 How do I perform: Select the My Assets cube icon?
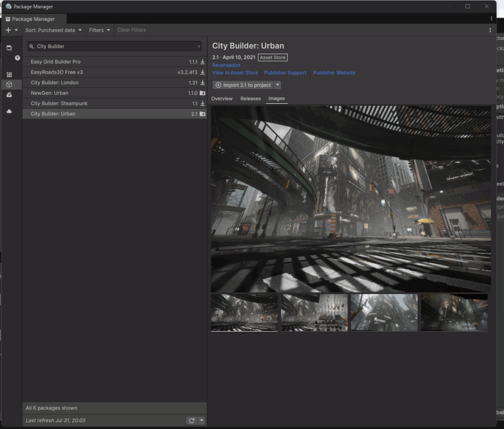[x=9, y=85]
